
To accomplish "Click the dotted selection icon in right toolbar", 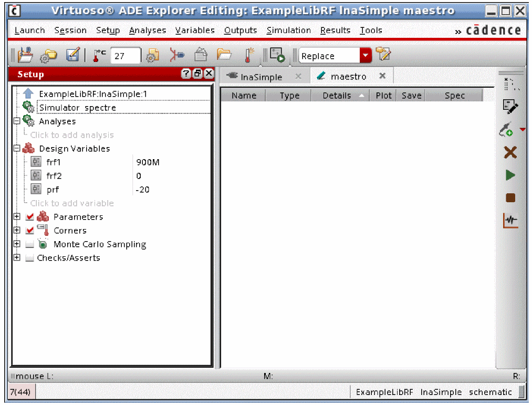I will (511, 84).
